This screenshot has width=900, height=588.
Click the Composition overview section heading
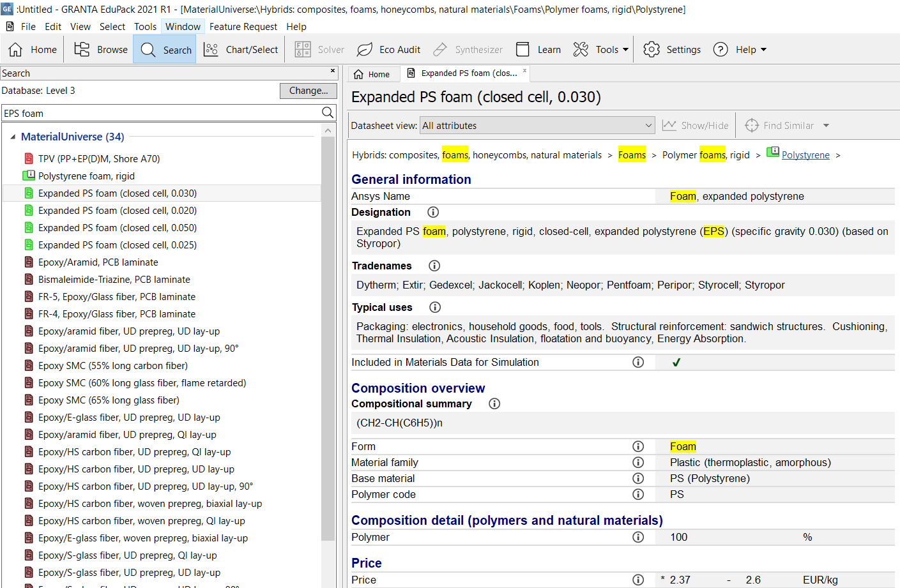(x=418, y=388)
